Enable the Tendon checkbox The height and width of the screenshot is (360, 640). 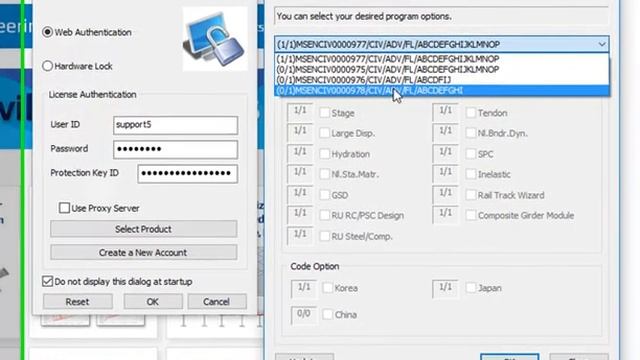471,113
